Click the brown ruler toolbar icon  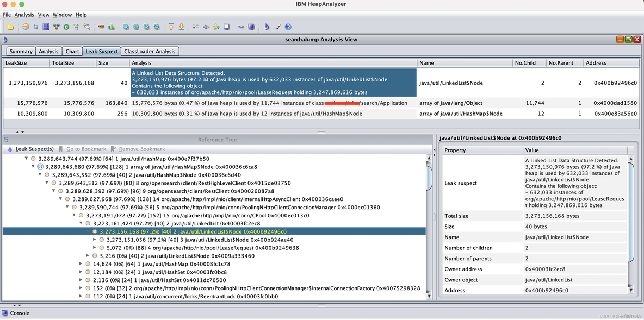pyautogui.click(x=102, y=27)
